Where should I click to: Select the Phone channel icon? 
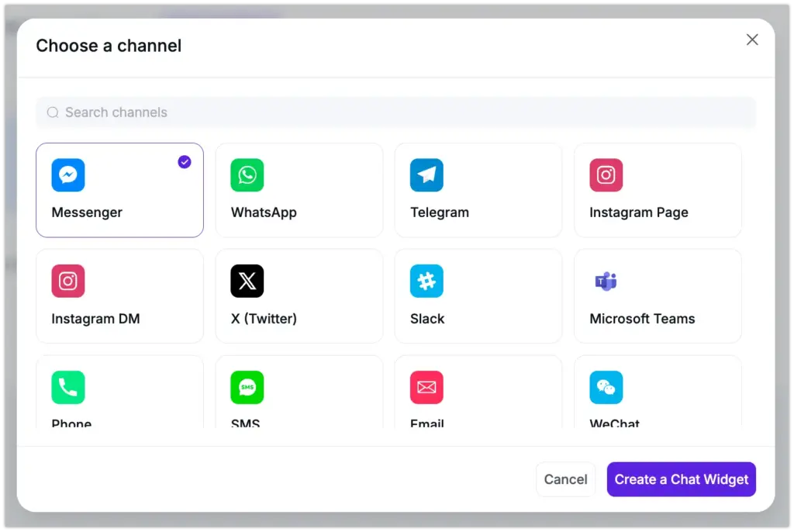pos(68,387)
